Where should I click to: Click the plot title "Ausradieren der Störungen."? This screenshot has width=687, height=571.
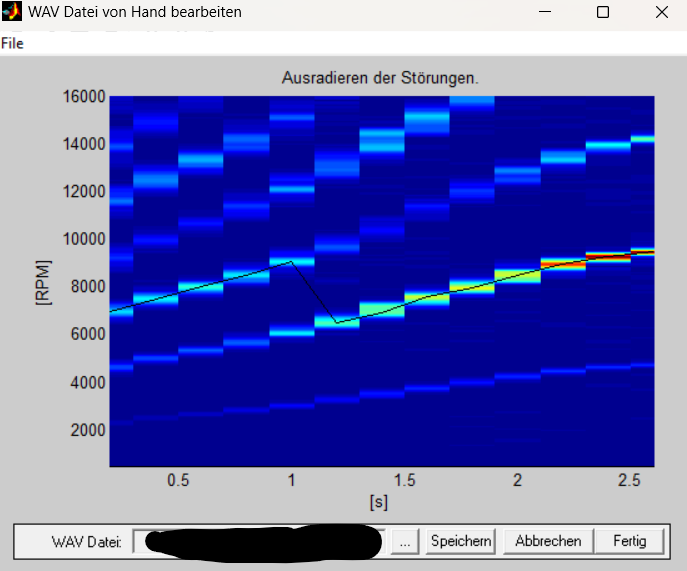(x=382, y=77)
